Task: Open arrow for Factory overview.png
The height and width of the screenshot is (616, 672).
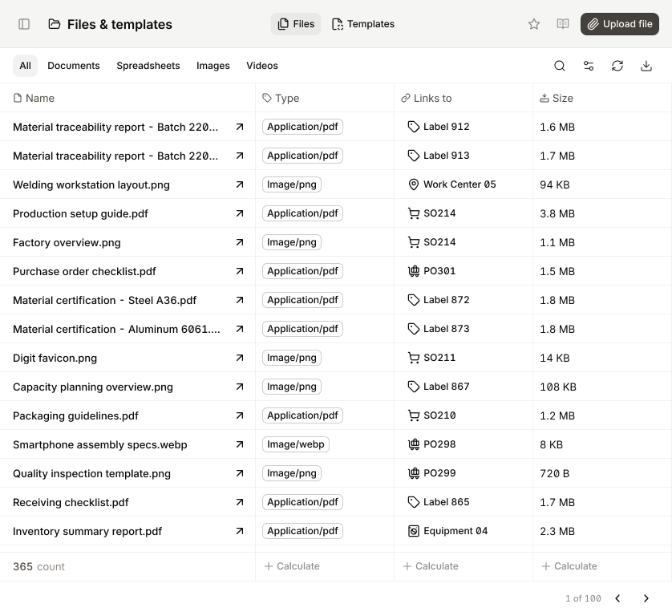Action: 240,242
